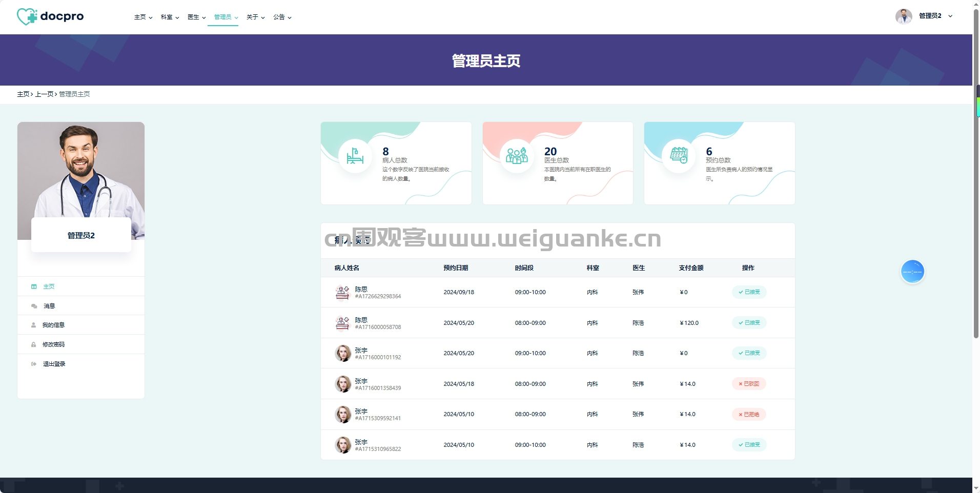Click the blue floating circle button
The image size is (980, 493).
[912, 272]
